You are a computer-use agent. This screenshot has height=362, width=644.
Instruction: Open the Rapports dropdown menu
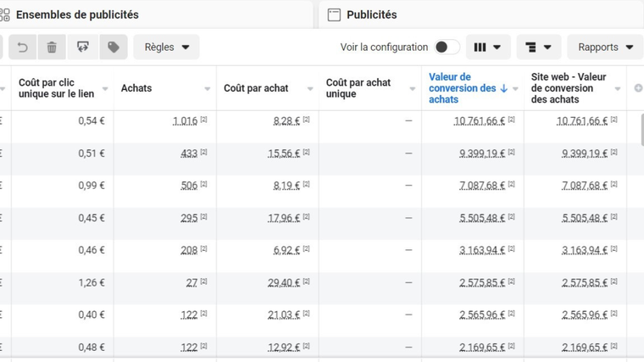605,47
